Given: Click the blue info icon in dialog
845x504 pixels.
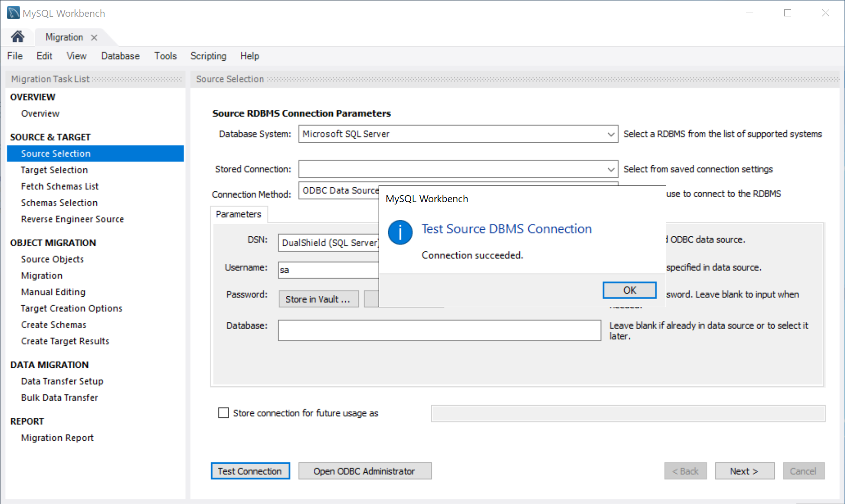Looking at the screenshot, I should click(x=400, y=233).
